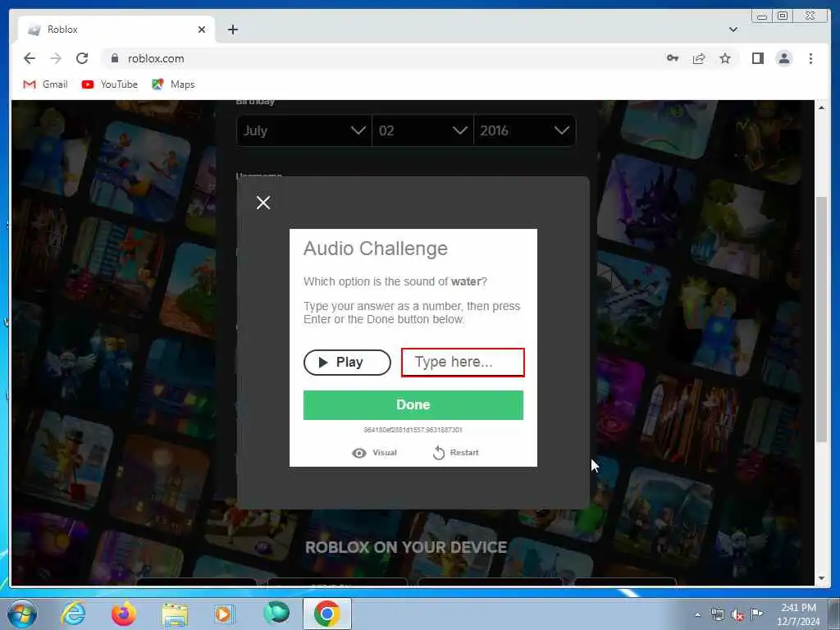
Task: Close the Audio Challenge dialog with the X
Action: [x=263, y=203]
